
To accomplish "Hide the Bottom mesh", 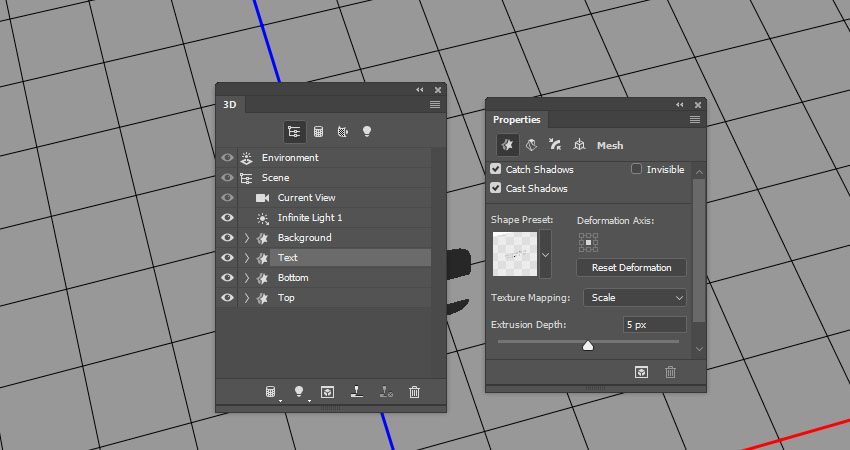I will point(227,278).
